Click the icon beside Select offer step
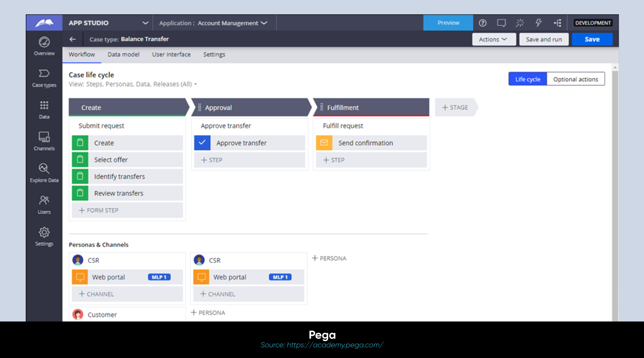 click(80, 160)
